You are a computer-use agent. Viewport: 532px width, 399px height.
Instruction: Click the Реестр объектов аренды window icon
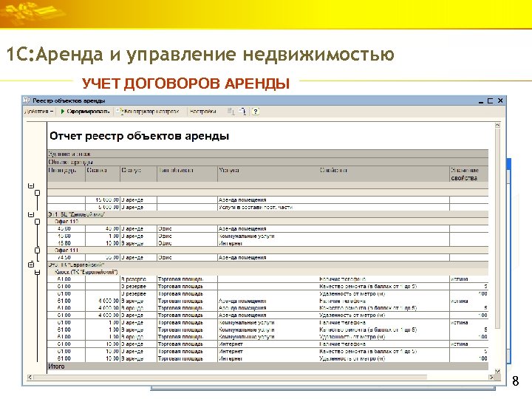click(27, 100)
